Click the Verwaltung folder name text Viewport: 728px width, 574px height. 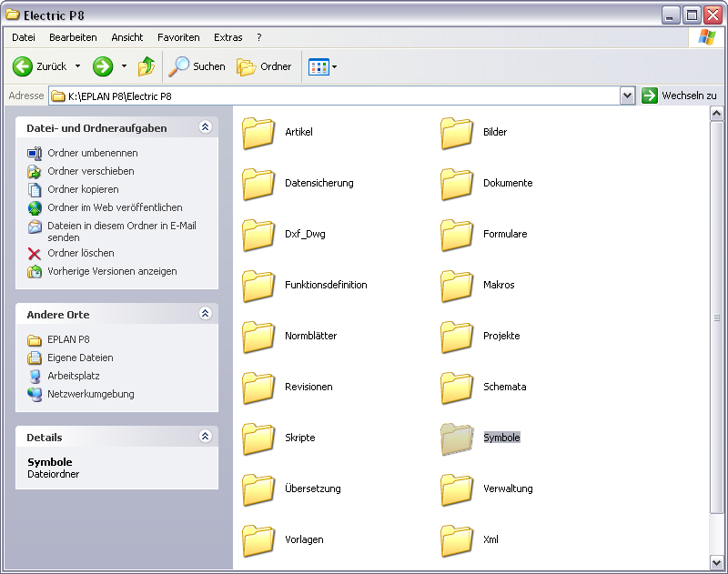[508, 488]
